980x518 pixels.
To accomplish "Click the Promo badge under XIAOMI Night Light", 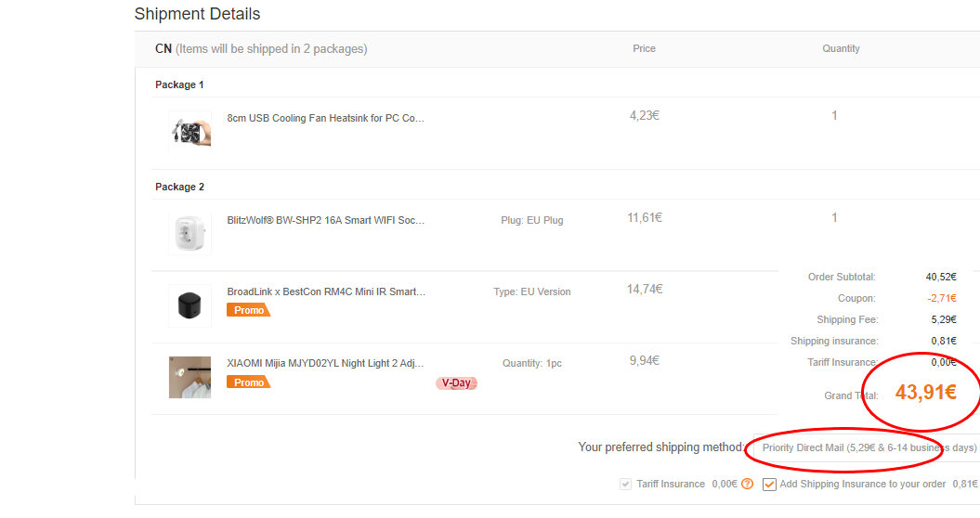I will (x=248, y=382).
